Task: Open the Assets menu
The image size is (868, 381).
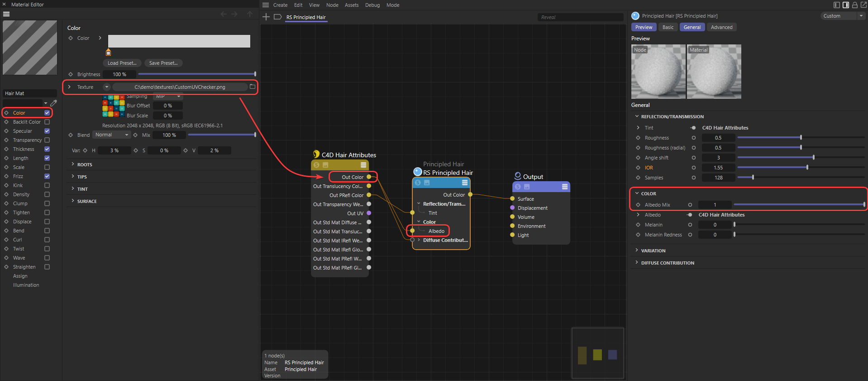Action: pos(351,5)
